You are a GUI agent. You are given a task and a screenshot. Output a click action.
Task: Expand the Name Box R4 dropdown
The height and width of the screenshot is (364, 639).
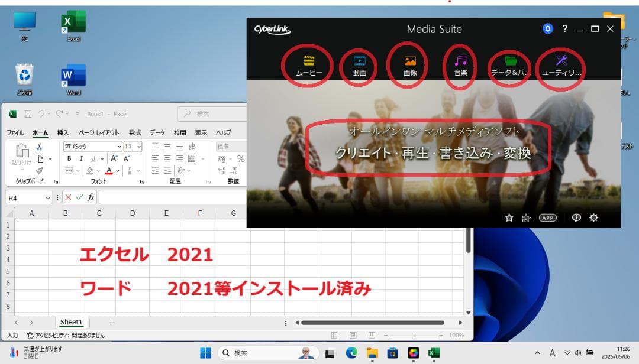[48, 198]
